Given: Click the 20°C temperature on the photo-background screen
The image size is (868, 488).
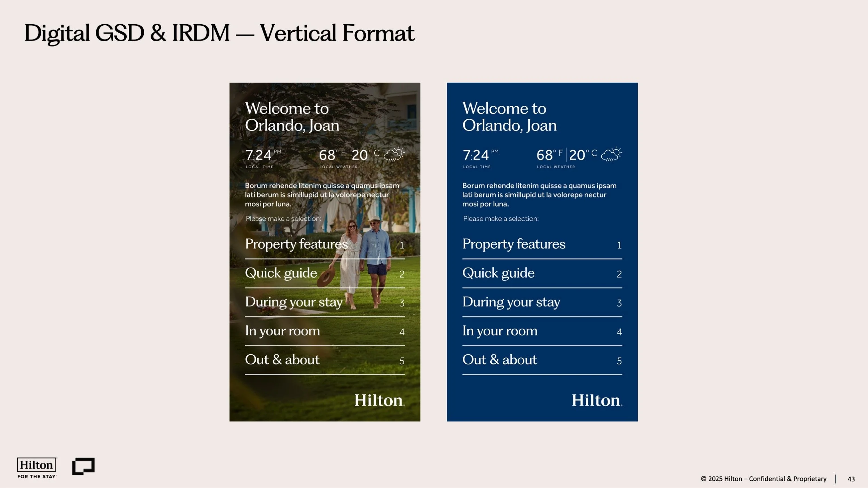Looking at the screenshot, I should (366, 155).
